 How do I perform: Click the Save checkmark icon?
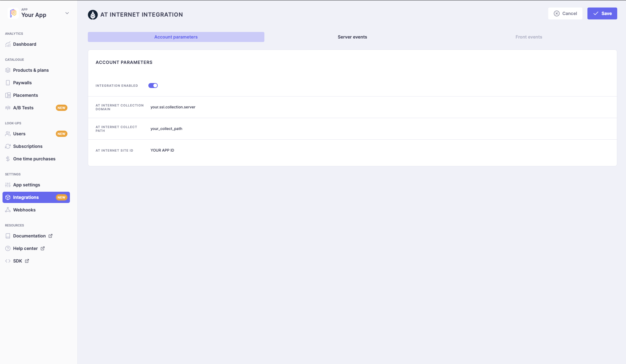[596, 13]
